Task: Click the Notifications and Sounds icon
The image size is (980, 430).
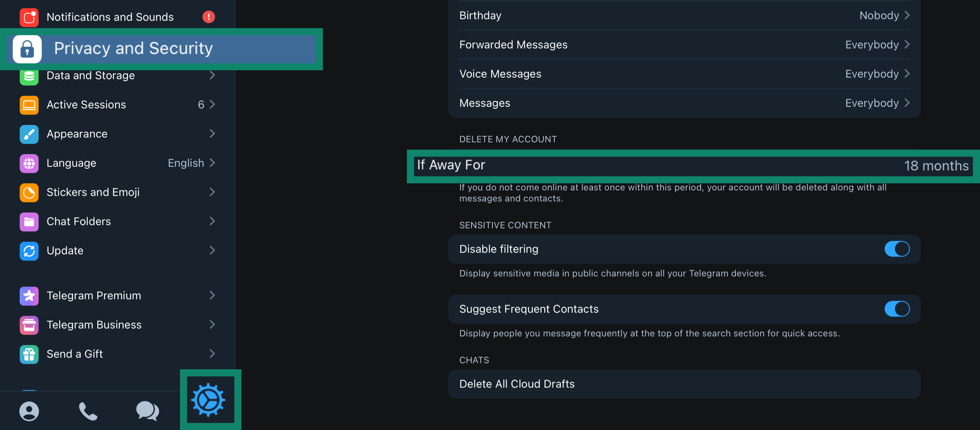Action: click(x=29, y=17)
